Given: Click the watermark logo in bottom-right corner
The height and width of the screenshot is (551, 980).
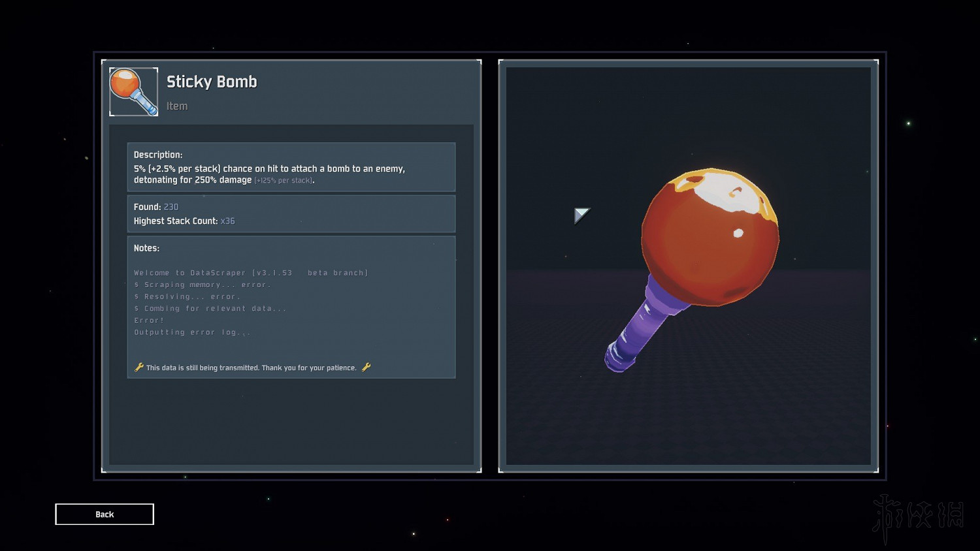Looking at the screenshot, I should pos(917,516).
